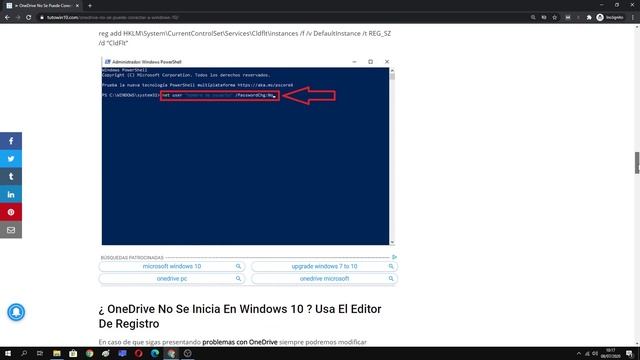Click the page vertical scrollbar thumb
The height and width of the screenshot is (360, 640).
coord(637,163)
